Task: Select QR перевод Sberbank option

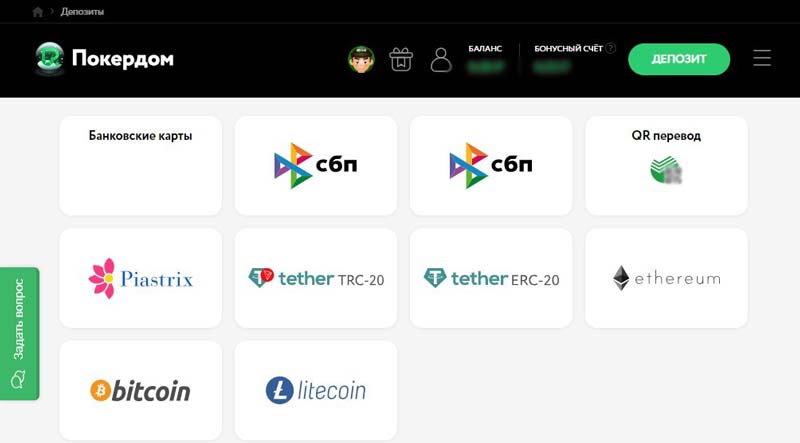Action: (x=666, y=165)
